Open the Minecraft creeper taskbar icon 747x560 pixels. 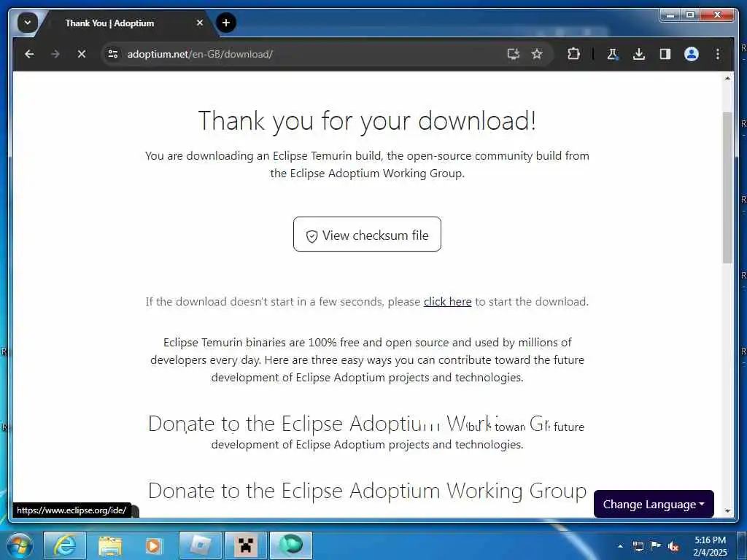(x=246, y=545)
